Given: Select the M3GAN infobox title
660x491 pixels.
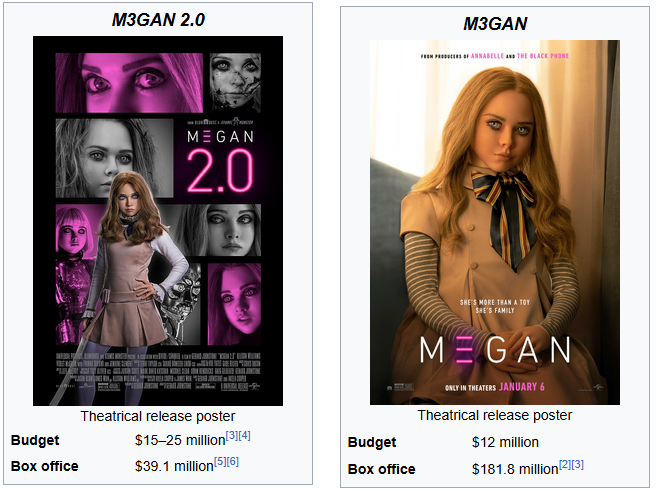Looking at the screenshot, I should point(495,24).
